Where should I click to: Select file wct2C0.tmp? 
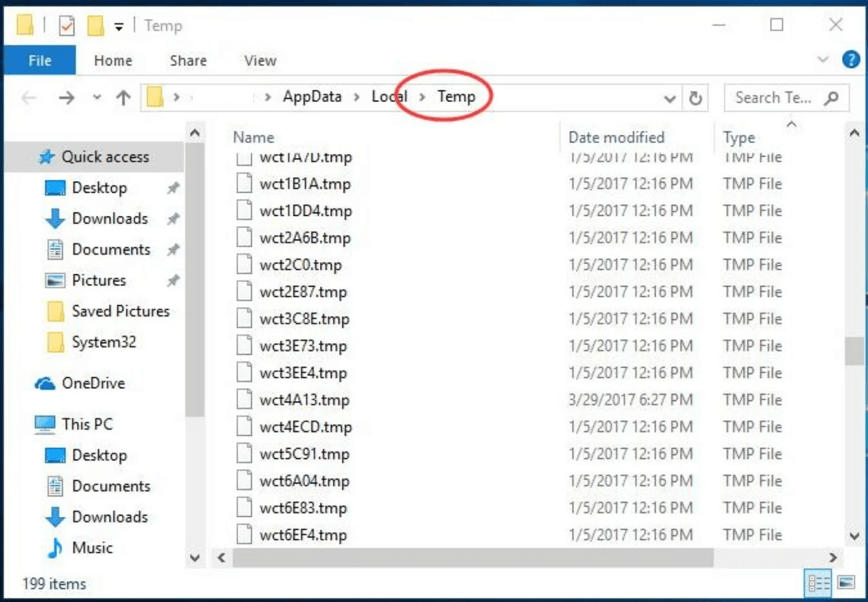[300, 265]
